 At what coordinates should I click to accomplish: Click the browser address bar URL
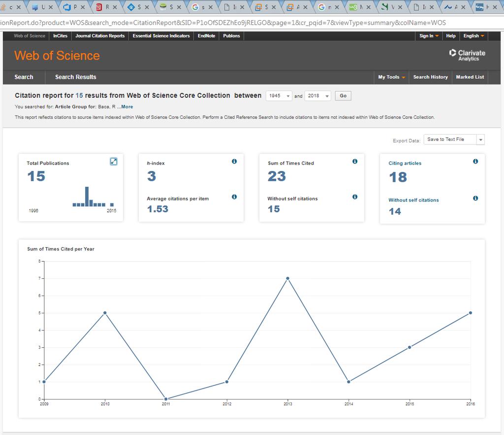223,23
